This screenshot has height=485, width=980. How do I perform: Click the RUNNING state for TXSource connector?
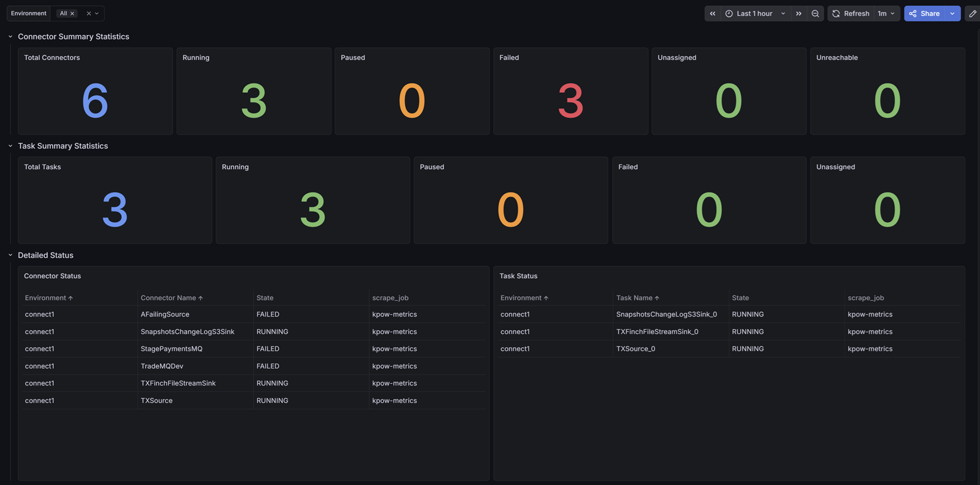272,400
